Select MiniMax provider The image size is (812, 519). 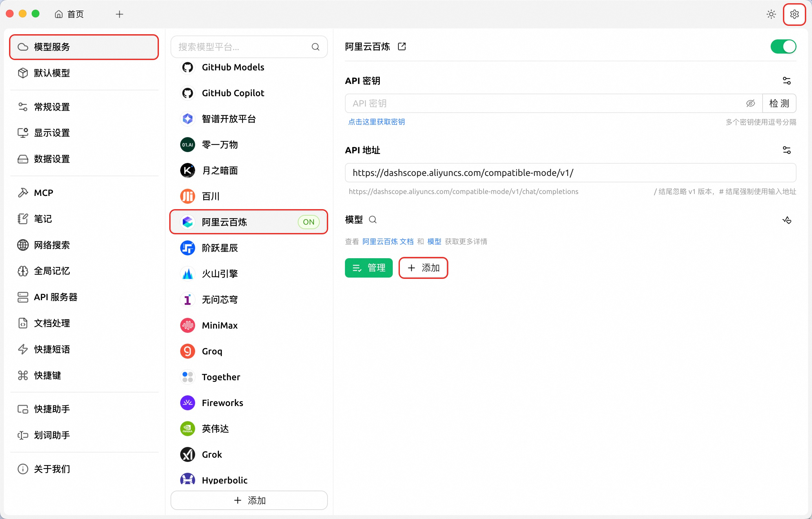tap(249, 326)
